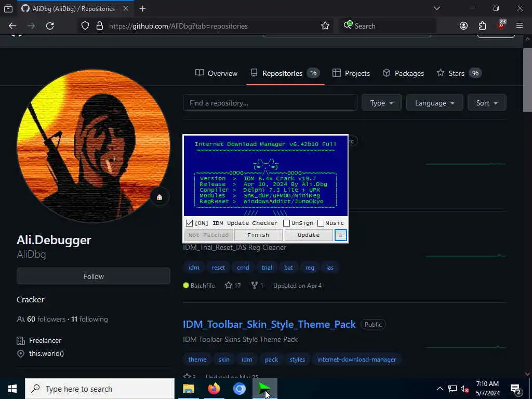Open IDM_Toolbar_Skin_Style_Theme_Pack repository
532x399 pixels.
point(270,324)
